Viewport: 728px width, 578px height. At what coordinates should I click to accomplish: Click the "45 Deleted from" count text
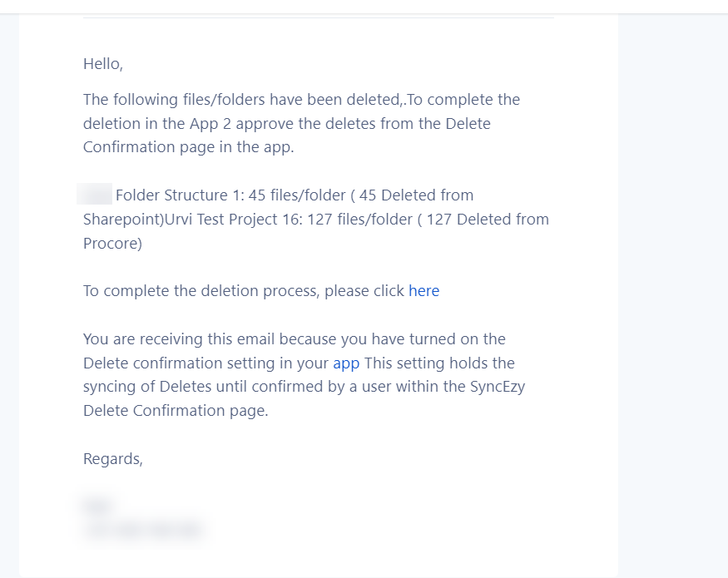point(416,195)
